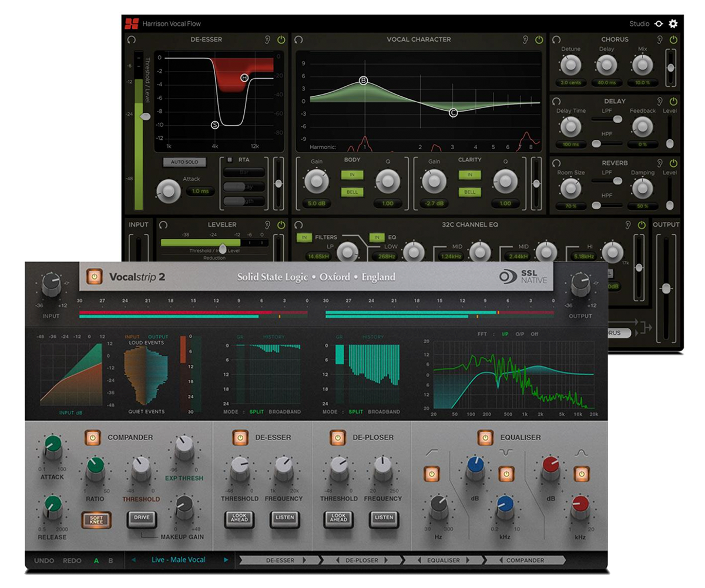Toggle the LEVELER power icon

point(281,224)
